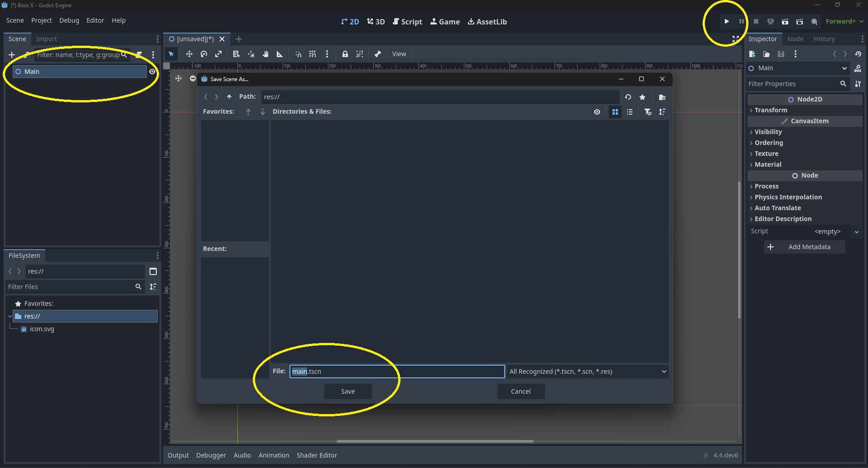Switch dialog to list view
The height and width of the screenshot is (468, 868).
[630, 112]
